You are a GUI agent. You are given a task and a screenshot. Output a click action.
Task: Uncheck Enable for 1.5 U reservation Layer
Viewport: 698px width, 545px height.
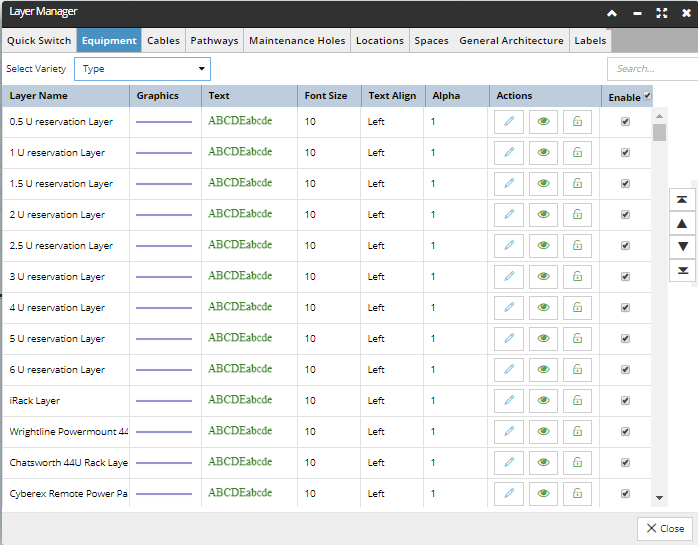click(x=625, y=183)
